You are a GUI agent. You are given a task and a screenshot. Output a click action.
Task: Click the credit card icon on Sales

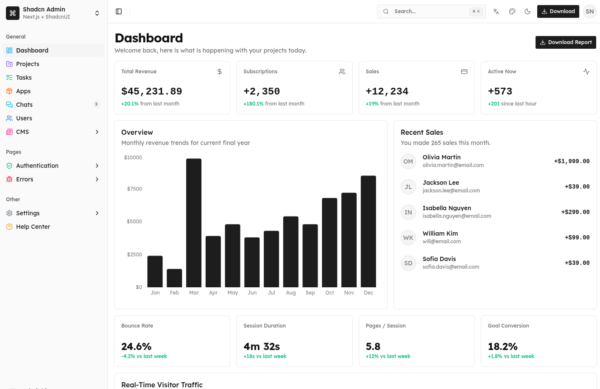coord(464,72)
